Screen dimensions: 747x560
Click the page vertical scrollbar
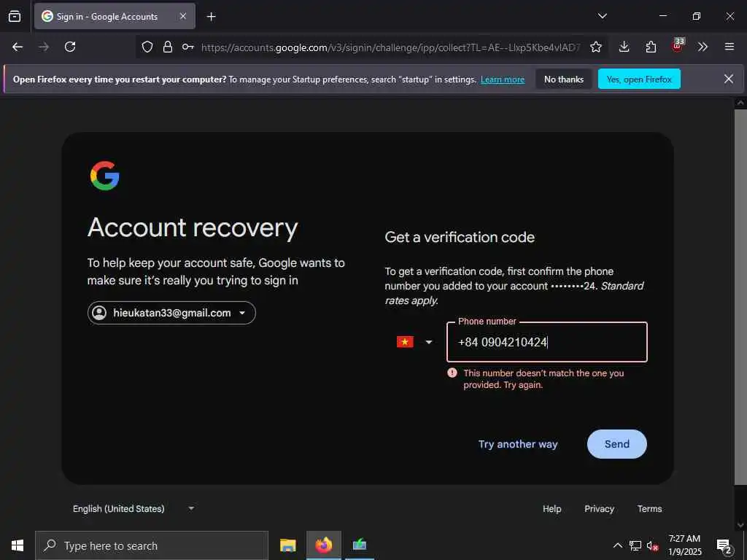point(740,297)
